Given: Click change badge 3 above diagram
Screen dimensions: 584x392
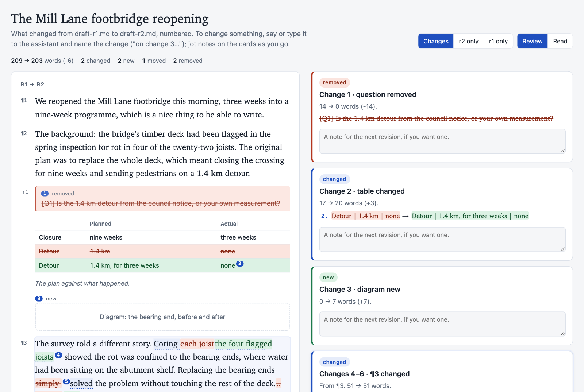Looking at the screenshot, I should click(39, 298).
